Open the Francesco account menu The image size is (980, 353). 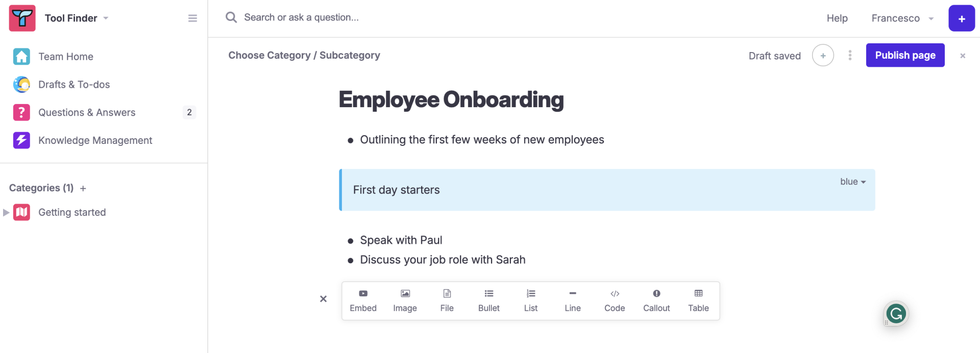pyautogui.click(x=902, y=18)
